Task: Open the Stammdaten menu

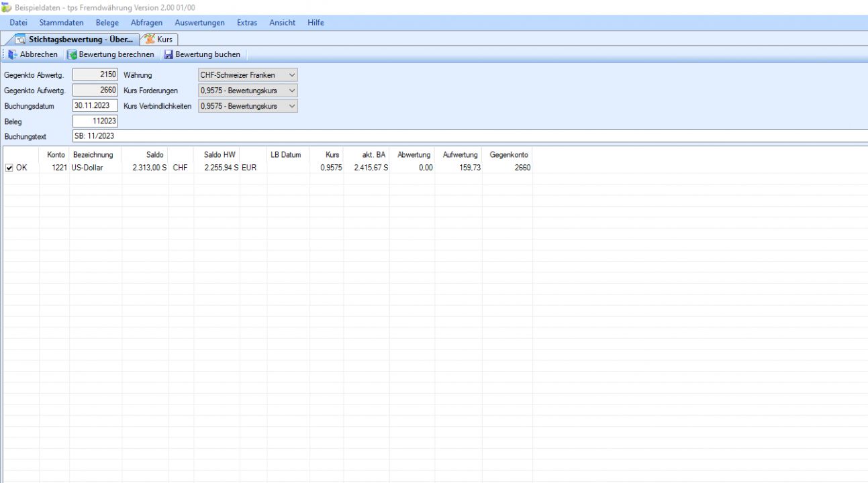Action: pos(61,23)
